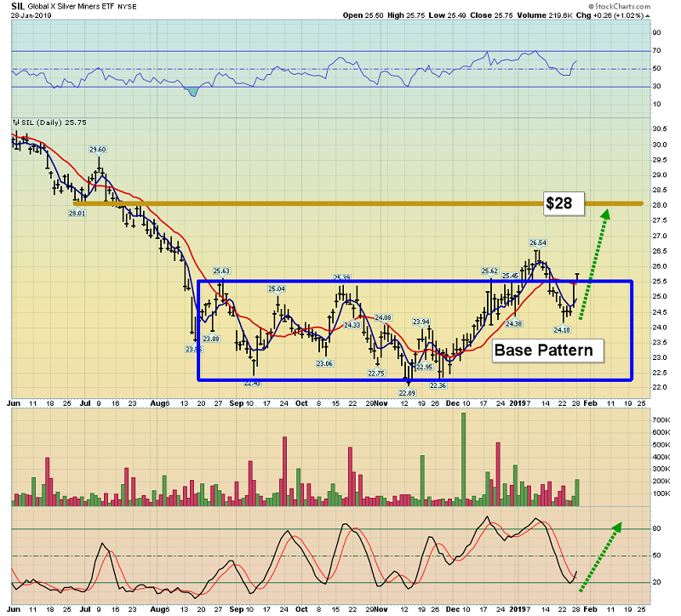Click the Close 25.75 value in header
Image resolution: width=681 pixels, height=616 pixels.
click(x=491, y=15)
